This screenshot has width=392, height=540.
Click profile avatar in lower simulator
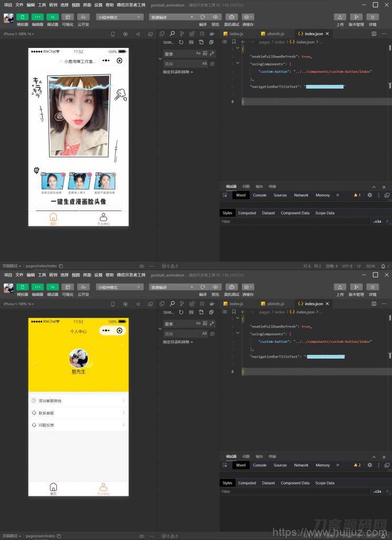[79, 358]
